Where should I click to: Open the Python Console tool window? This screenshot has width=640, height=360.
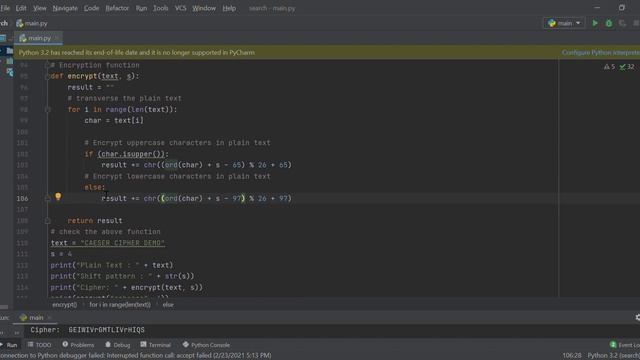[x=206, y=345]
